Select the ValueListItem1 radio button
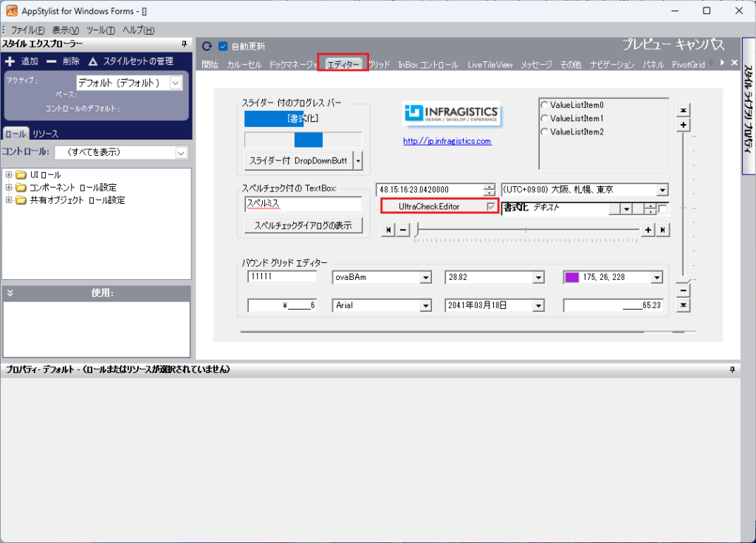 point(545,118)
